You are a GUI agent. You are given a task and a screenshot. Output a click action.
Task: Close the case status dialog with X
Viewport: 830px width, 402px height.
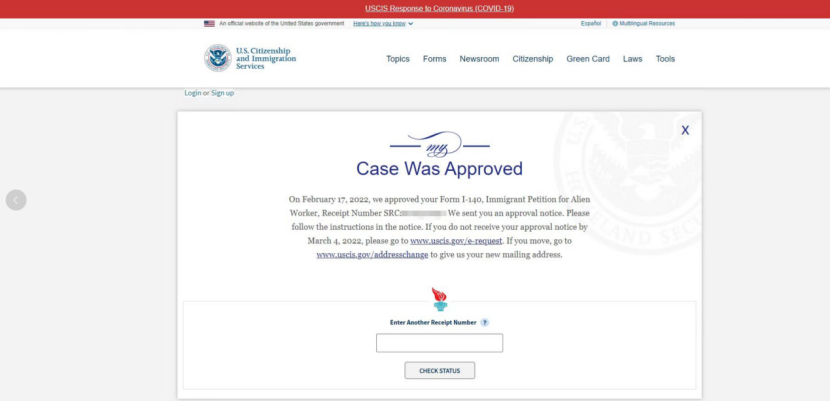(x=685, y=130)
